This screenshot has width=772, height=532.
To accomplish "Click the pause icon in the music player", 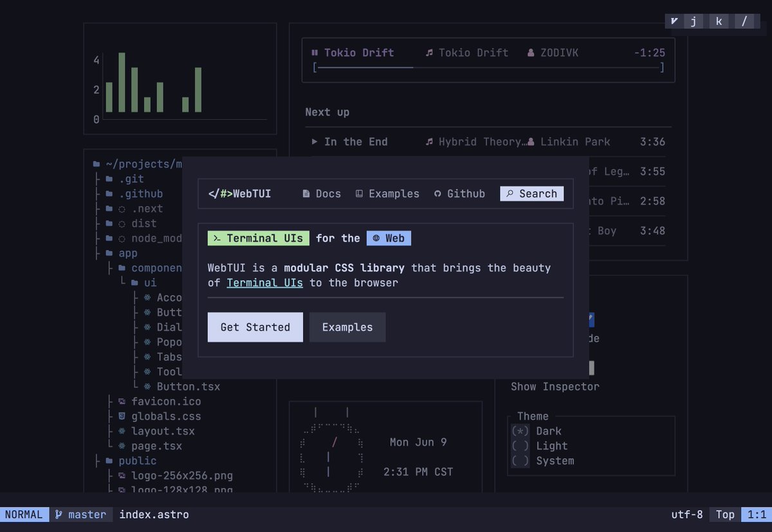I will pos(314,52).
